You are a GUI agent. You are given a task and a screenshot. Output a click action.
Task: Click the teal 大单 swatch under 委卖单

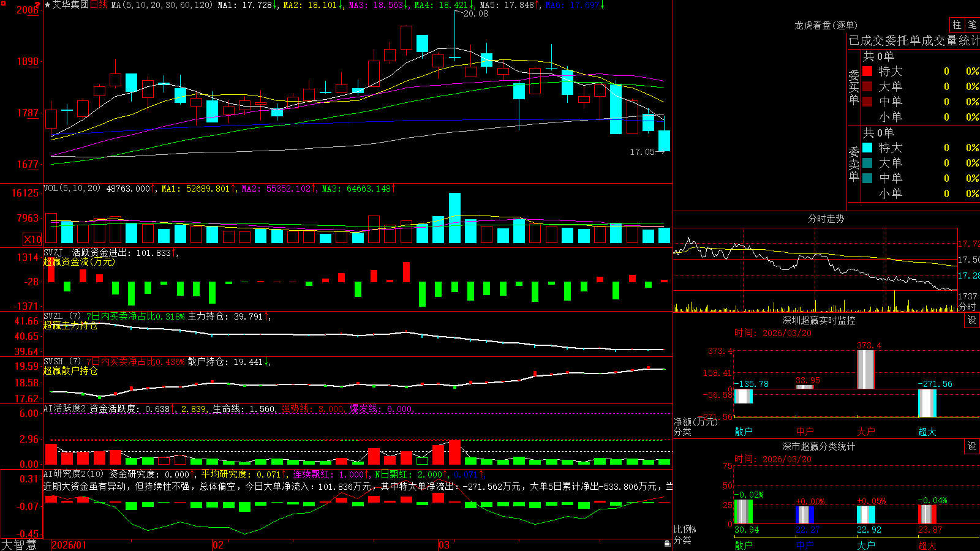(x=867, y=163)
